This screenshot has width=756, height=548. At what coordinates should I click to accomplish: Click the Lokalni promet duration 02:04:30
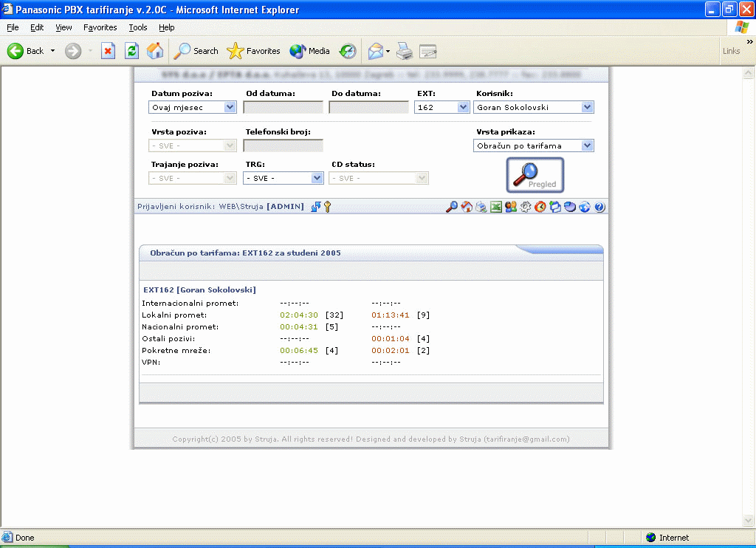[x=299, y=315]
